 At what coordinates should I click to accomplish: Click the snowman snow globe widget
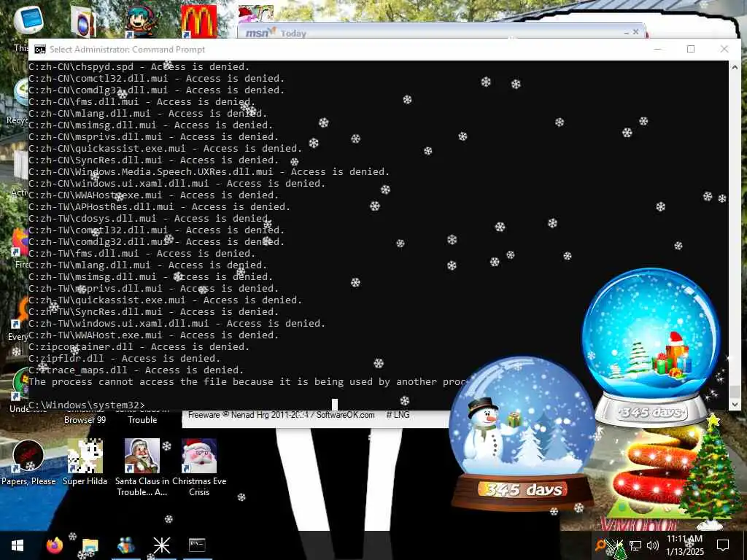pos(522,433)
